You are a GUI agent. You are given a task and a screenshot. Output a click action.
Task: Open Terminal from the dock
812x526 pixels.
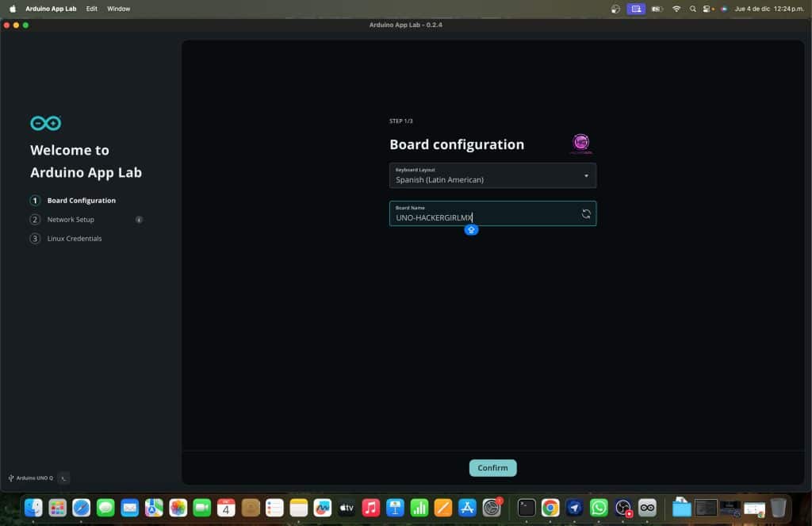pyautogui.click(x=527, y=508)
